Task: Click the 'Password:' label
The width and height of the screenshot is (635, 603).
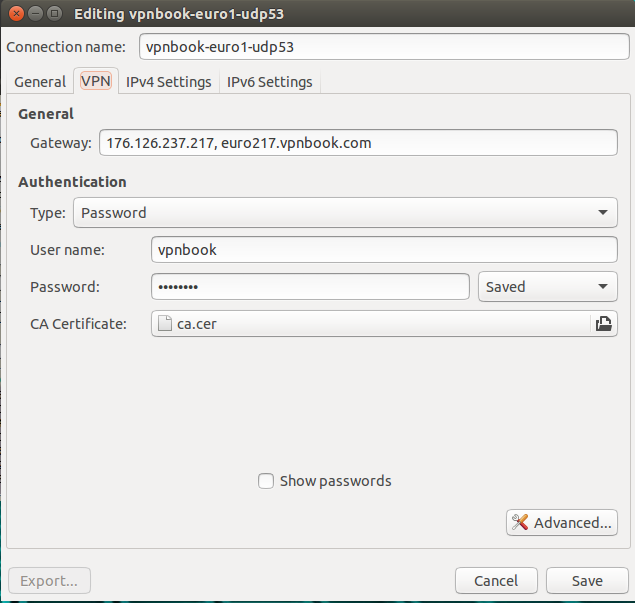Action: coord(65,287)
